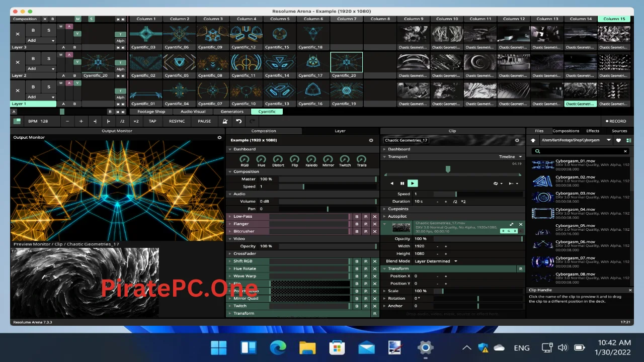Image resolution: width=644 pixels, height=362 pixels.
Task: Click the clip Transport timeline playhead
Action: 448,169
